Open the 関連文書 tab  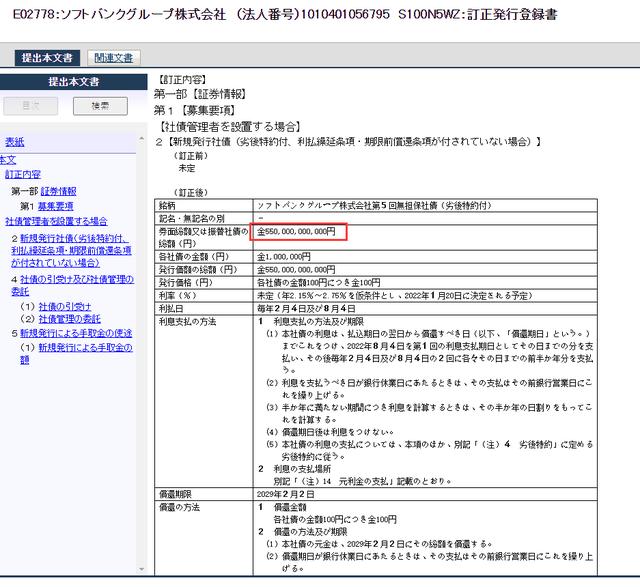click(x=113, y=58)
